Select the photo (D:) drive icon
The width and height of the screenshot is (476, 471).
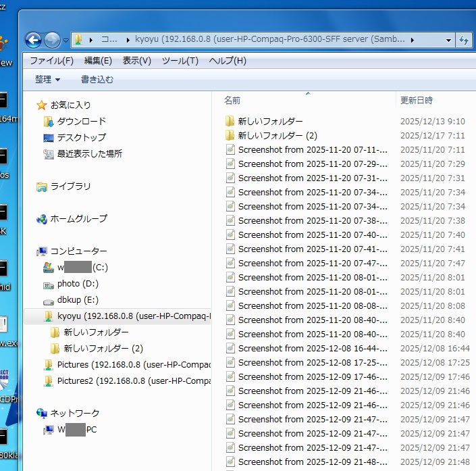tap(48, 284)
